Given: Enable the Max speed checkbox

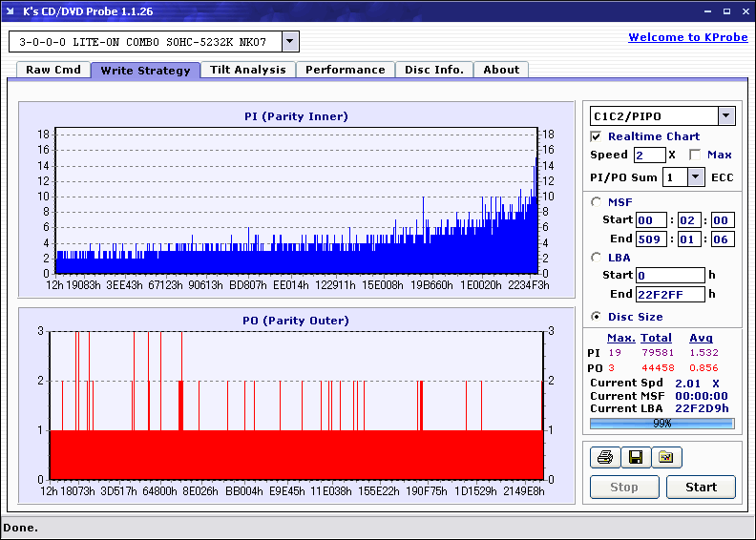Looking at the screenshot, I should pyautogui.click(x=695, y=155).
